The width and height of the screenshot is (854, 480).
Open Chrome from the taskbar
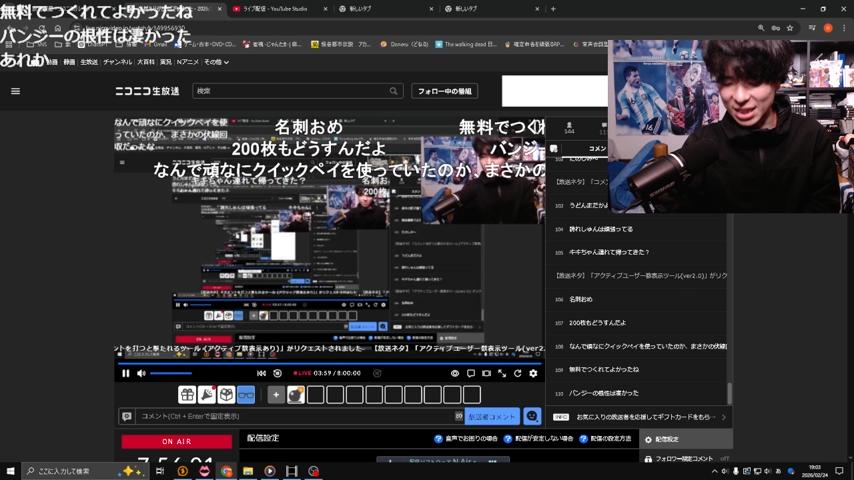[x=226, y=471]
